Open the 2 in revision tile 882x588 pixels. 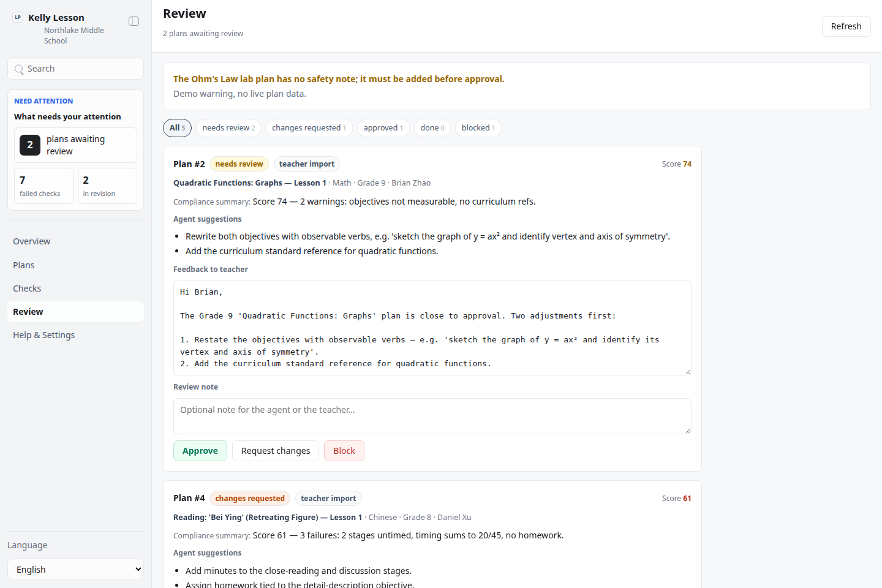[x=107, y=186]
